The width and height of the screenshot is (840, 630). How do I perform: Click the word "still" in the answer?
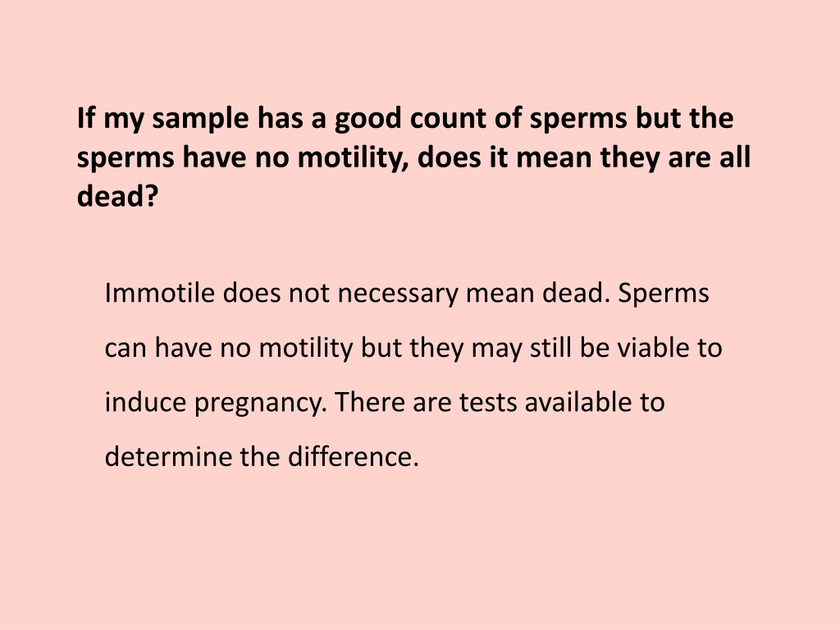(x=550, y=347)
